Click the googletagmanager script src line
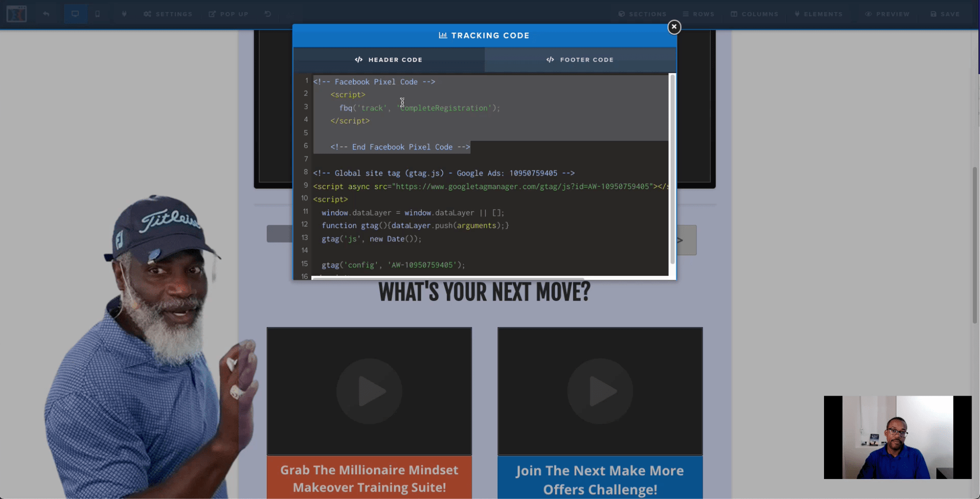The height and width of the screenshot is (499, 980). [491, 186]
